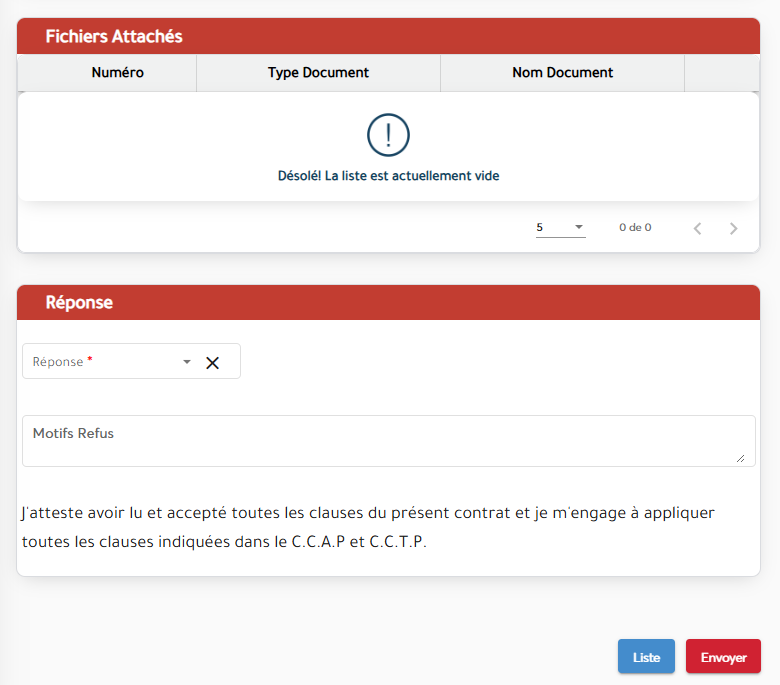This screenshot has height=685, width=780.
Task: Submit the form with the Envoyer button
Action: coord(723,657)
